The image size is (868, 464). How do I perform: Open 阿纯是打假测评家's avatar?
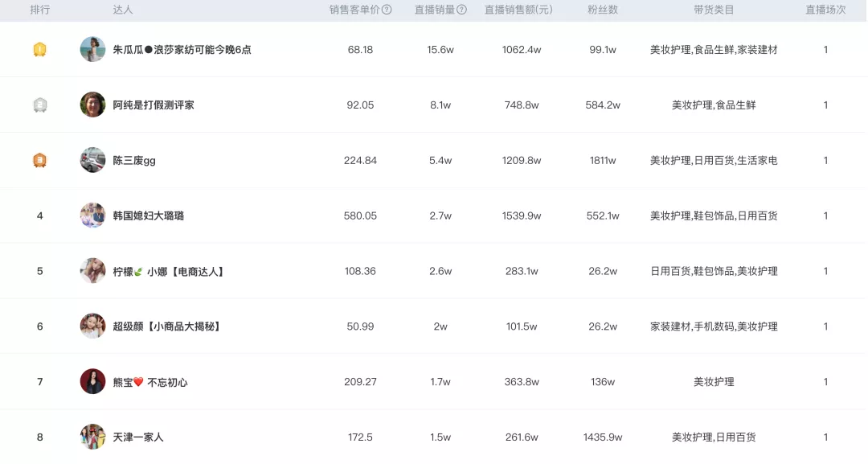tap(92, 105)
